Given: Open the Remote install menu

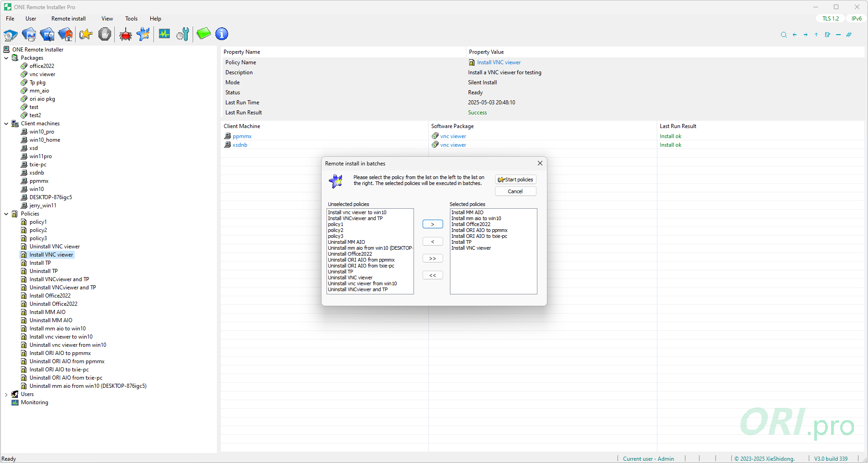Looking at the screenshot, I should point(68,19).
